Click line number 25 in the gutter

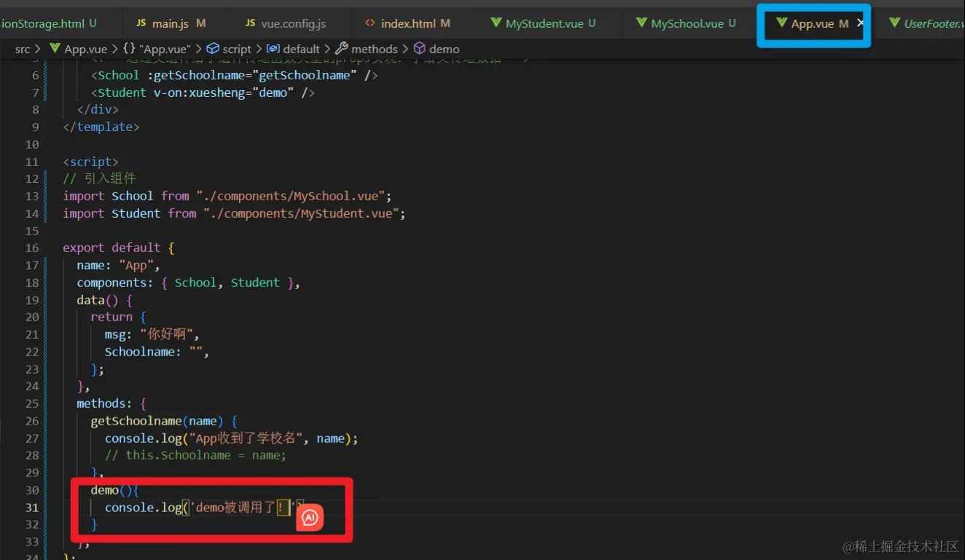click(x=32, y=403)
